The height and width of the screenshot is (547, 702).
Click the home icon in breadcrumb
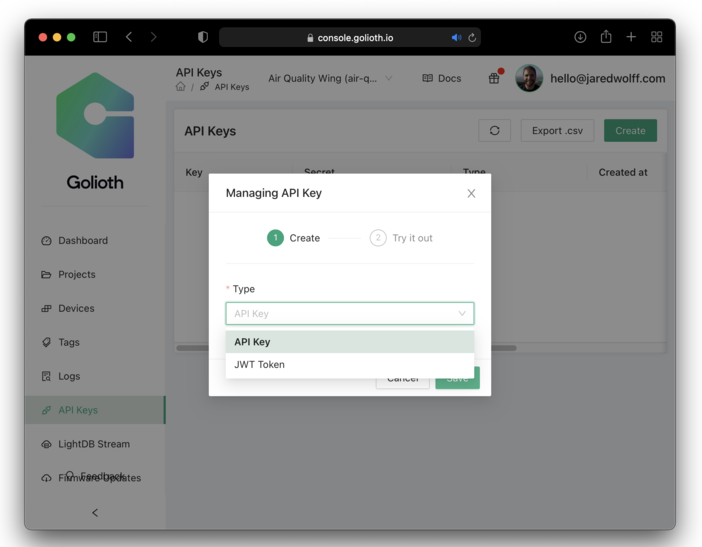[x=181, y=87]
